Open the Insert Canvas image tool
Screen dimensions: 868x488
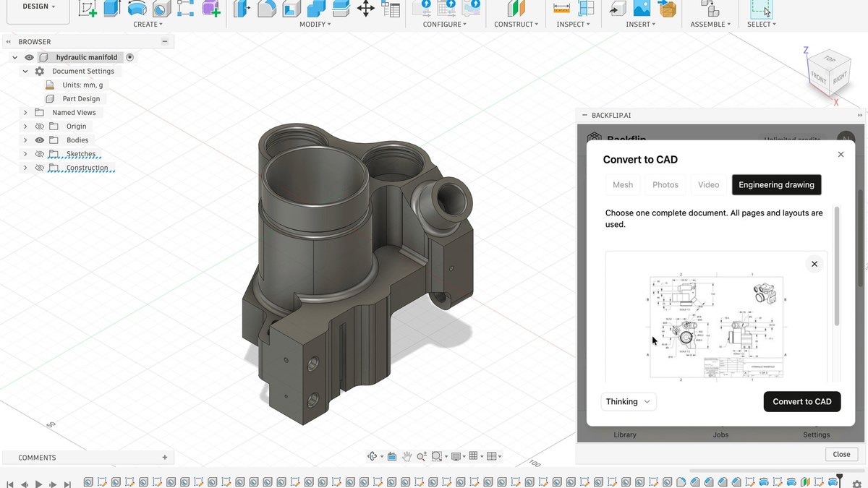(x=642, y=8)
